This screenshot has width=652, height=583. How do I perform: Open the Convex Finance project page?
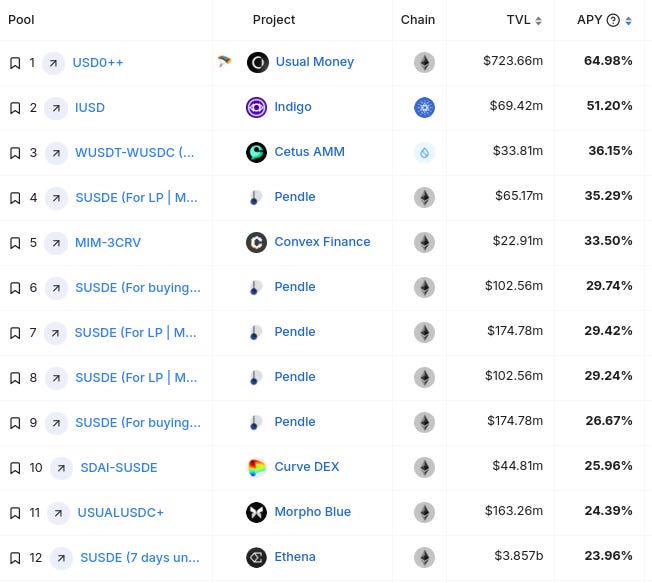tap(322, 242)
